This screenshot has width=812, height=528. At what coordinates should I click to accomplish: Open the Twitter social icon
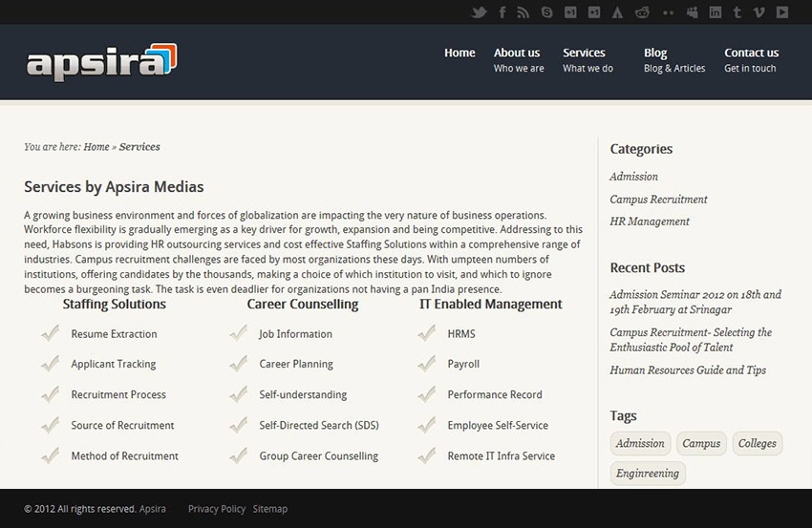click(479, 11)
